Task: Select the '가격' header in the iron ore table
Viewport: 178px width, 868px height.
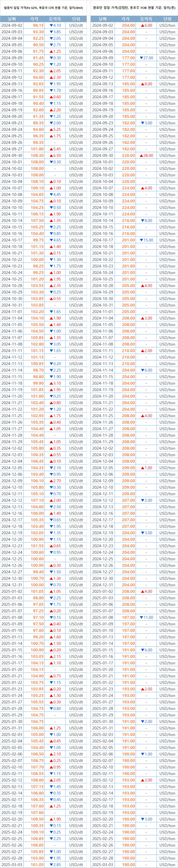Action: (34, 19)
